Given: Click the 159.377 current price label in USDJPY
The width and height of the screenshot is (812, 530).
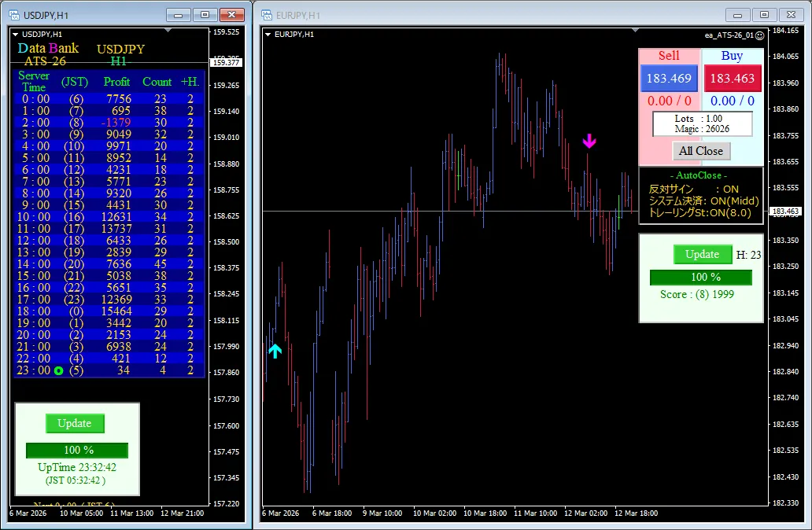Looking at the screenshot, I should click(x=227, y=63).
